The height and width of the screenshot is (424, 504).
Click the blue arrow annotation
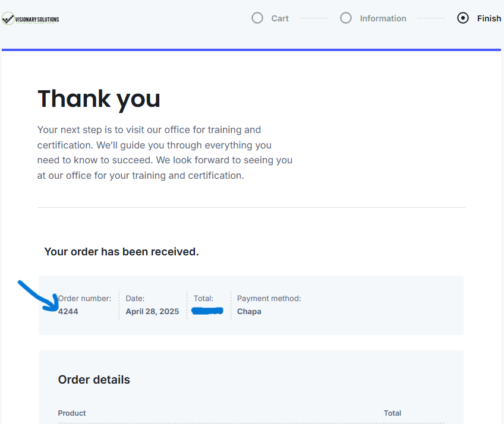(39, 296)
